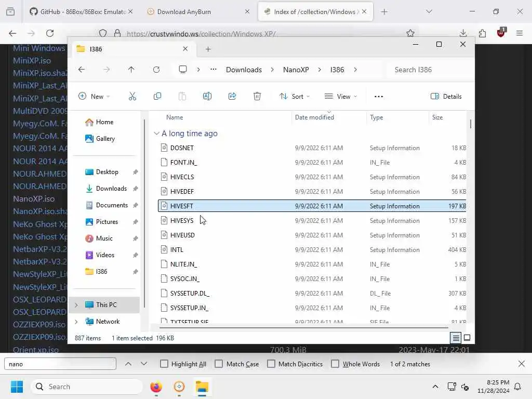Click the Share icon in Explorer toolbar
The image size is (532, 399).
pyautogui.click(x=232, y=96)
